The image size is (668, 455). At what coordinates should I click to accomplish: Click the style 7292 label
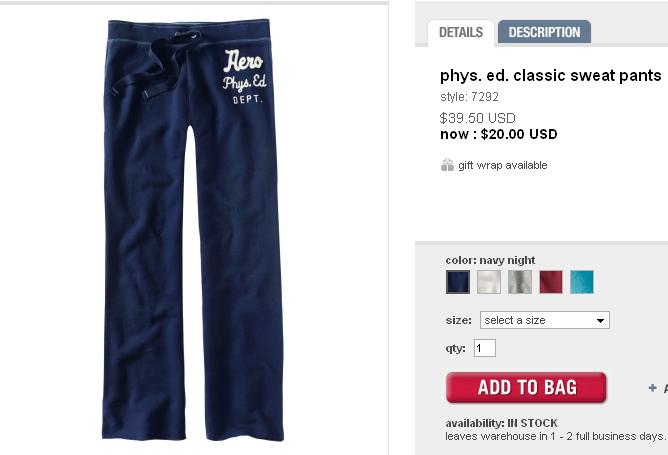469,97
